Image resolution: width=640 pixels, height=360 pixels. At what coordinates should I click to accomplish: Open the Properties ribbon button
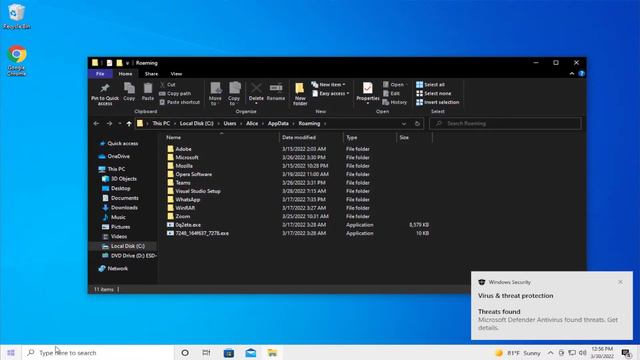367,93
